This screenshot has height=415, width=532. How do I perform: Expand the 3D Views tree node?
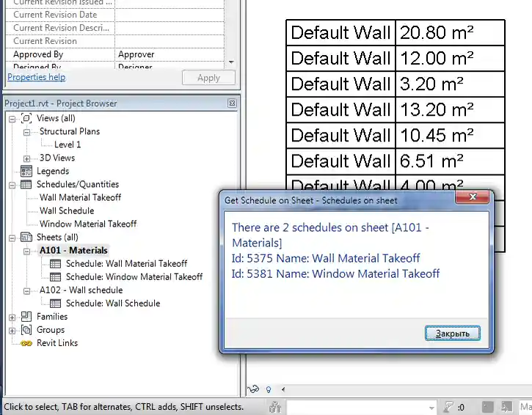[26, 158]
